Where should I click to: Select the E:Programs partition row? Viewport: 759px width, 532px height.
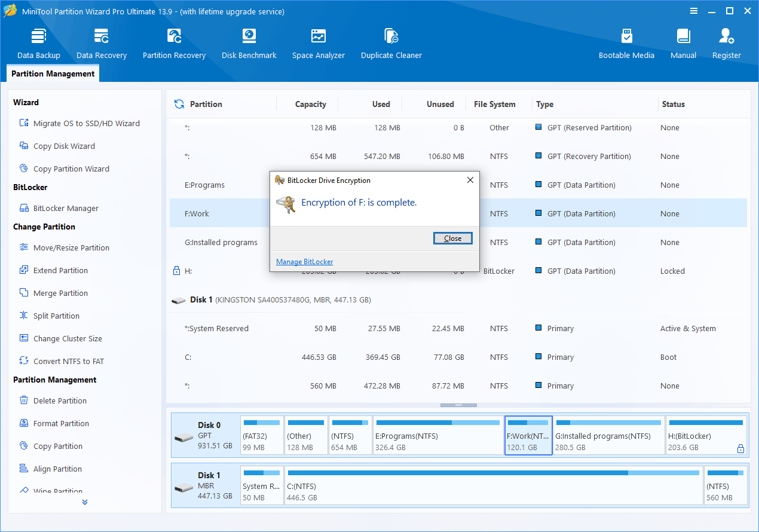pos(458,185)
